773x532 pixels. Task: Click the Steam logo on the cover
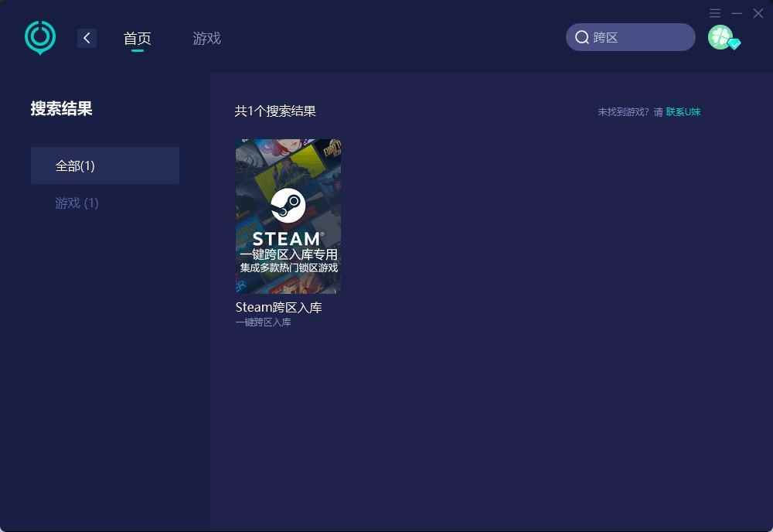[288, 206]
